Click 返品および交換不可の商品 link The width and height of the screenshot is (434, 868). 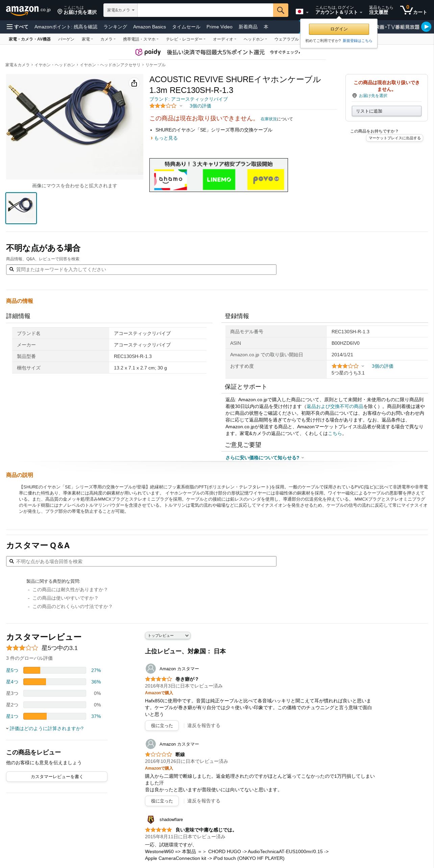click(335, 406)
